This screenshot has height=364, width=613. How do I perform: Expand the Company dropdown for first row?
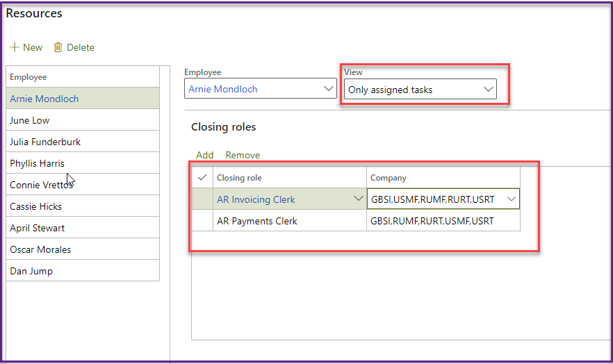pos(512,199)
